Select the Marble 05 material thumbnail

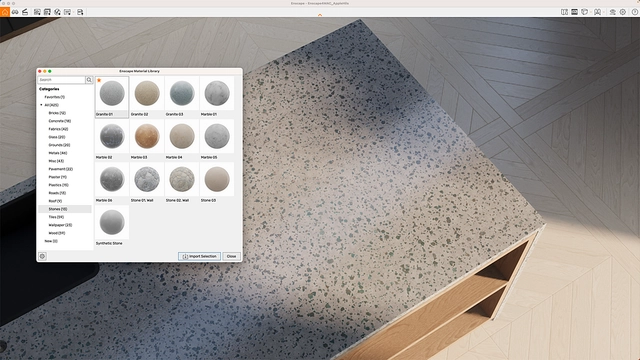[217, 136]
